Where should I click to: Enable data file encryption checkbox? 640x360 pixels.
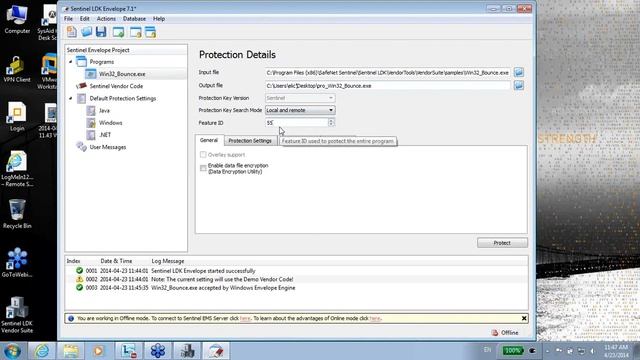(203, 168)
